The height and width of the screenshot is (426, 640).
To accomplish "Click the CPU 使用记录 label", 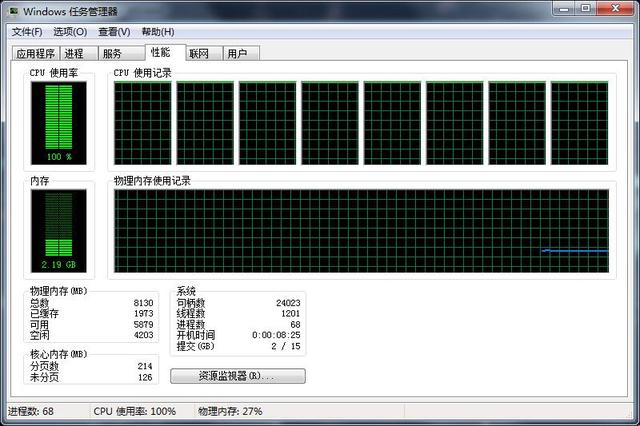I will click(x=142, y=73).
